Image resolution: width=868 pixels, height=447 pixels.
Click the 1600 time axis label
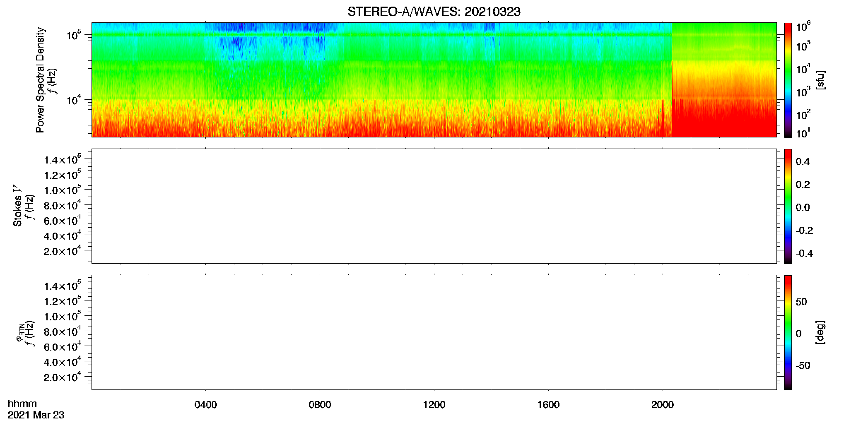click(x=548, y=405)
